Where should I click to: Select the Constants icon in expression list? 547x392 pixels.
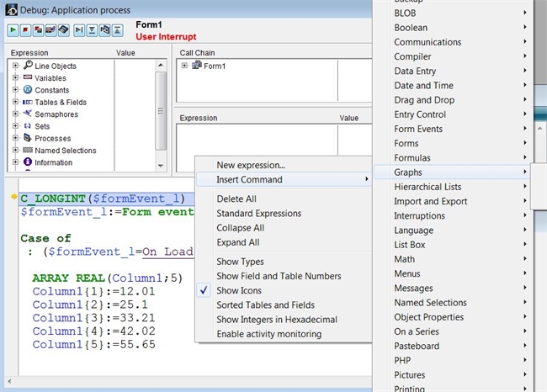pos(28,90)
